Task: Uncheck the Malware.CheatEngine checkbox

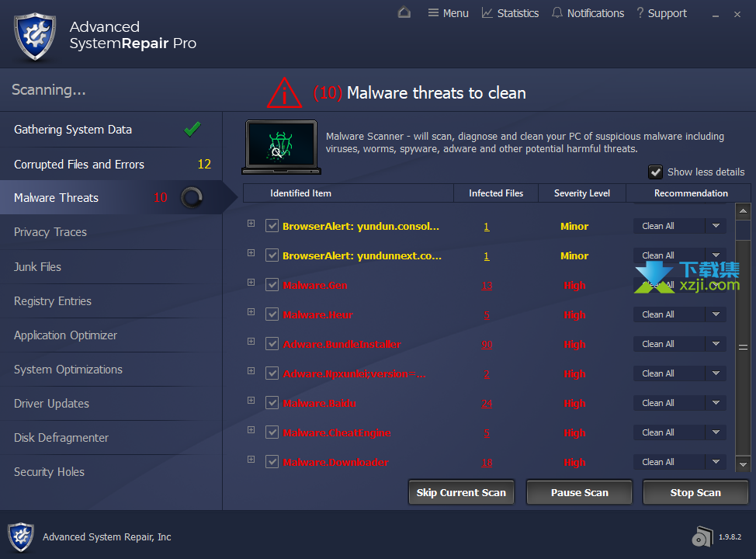Action: point(272,432)
